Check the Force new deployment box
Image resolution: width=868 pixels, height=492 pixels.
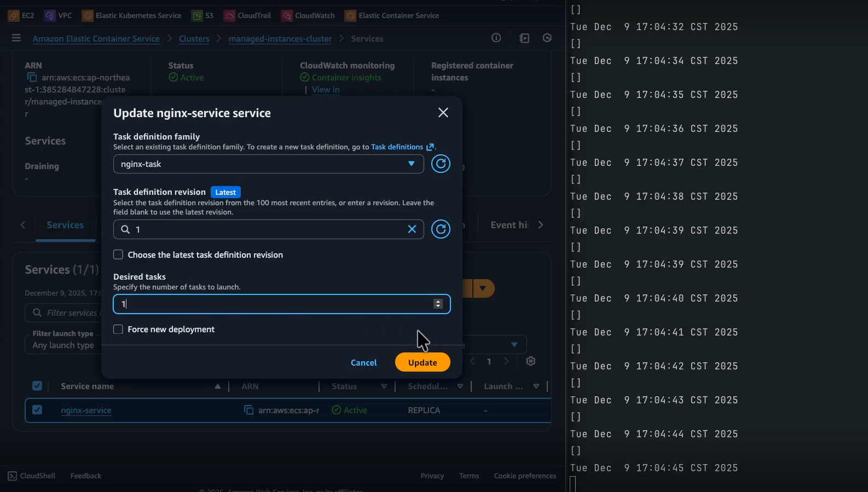(118, 329)
